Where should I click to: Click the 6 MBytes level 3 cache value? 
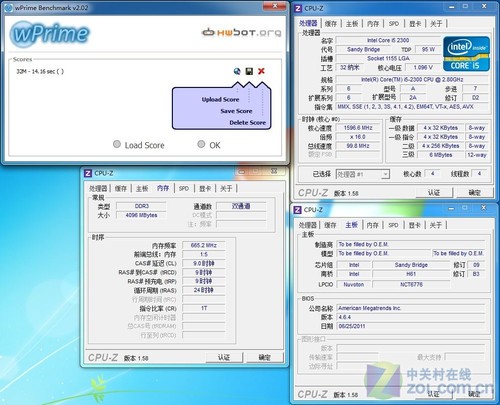click(x=441, y=155)
